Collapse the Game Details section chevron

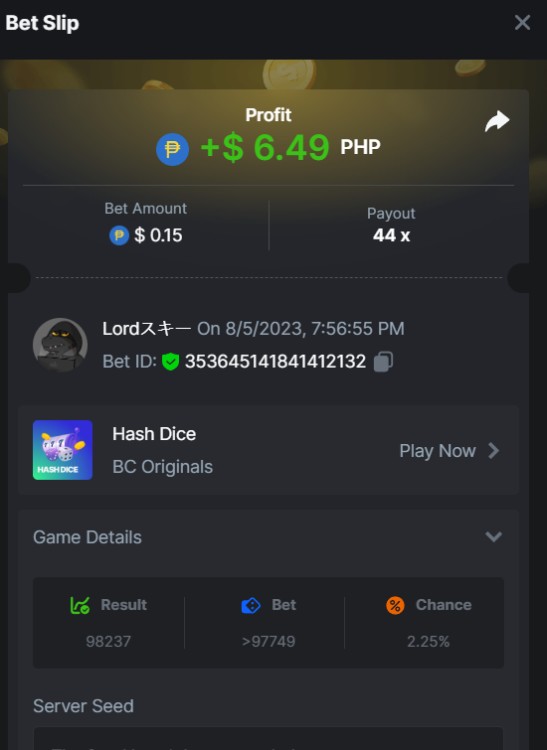(493, 537)
